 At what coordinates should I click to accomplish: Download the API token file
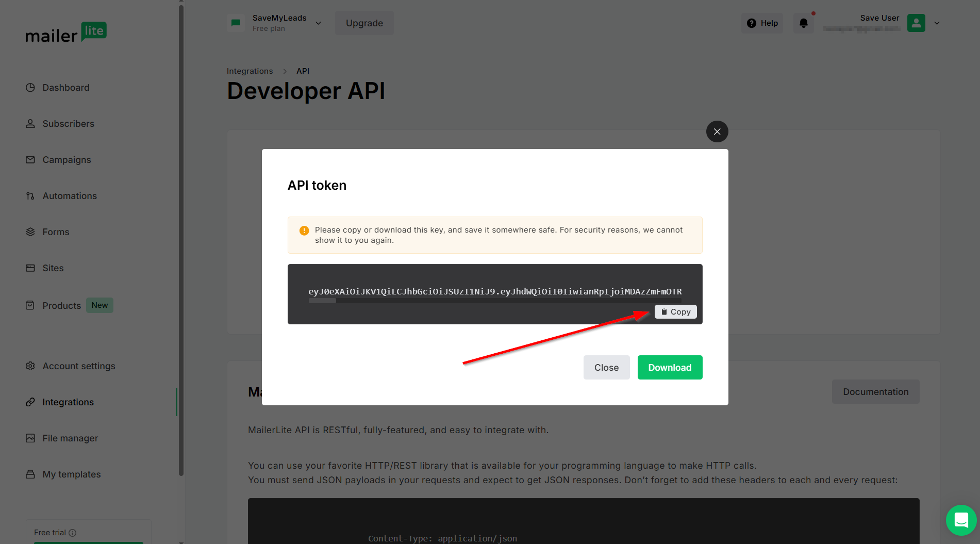point(670,368)
